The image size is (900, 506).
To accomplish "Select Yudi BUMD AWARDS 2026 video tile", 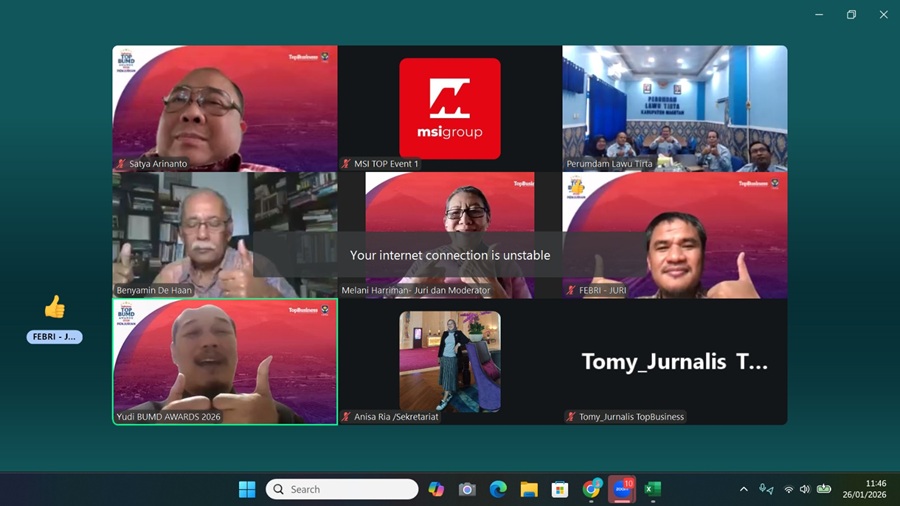I will 224,361.
